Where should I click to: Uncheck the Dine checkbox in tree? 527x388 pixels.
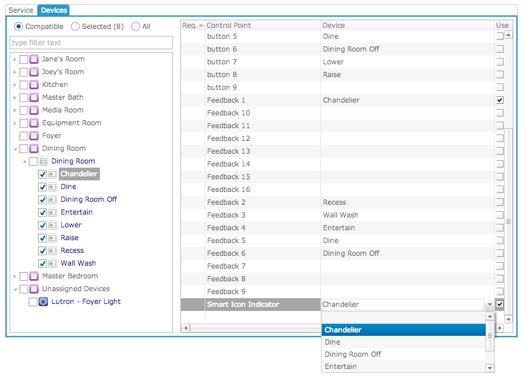point(42,187)
